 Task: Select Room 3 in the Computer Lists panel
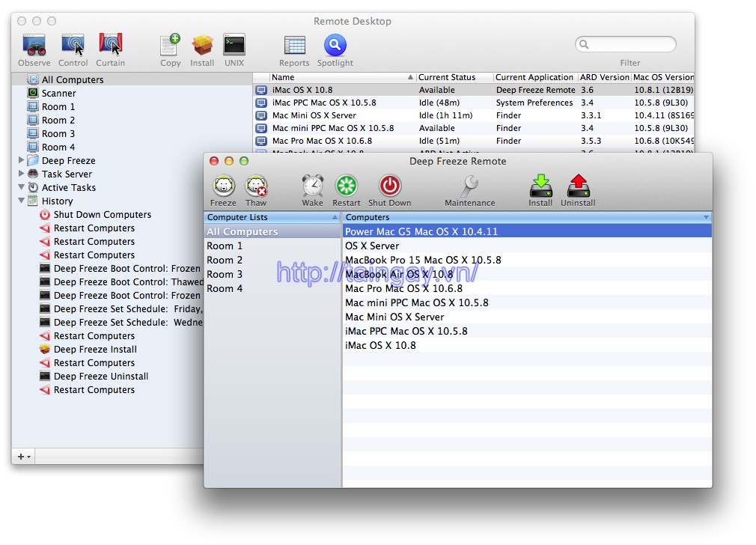[x=225, y=274]
